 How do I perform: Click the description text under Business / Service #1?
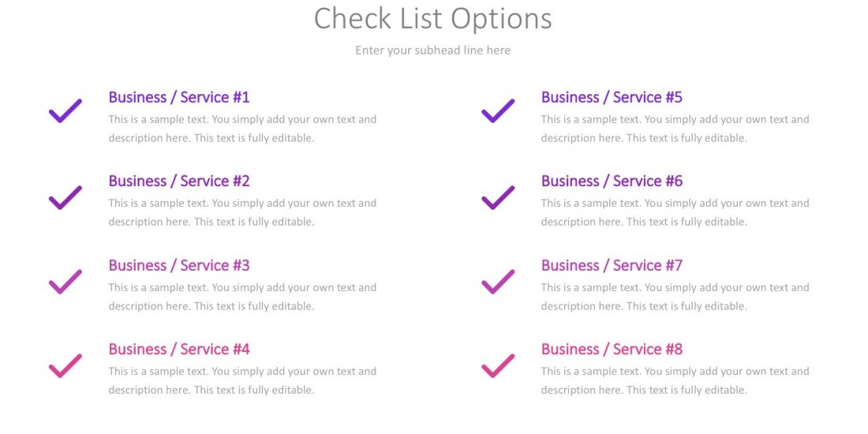pyautogui.click(x=242, y=129)
